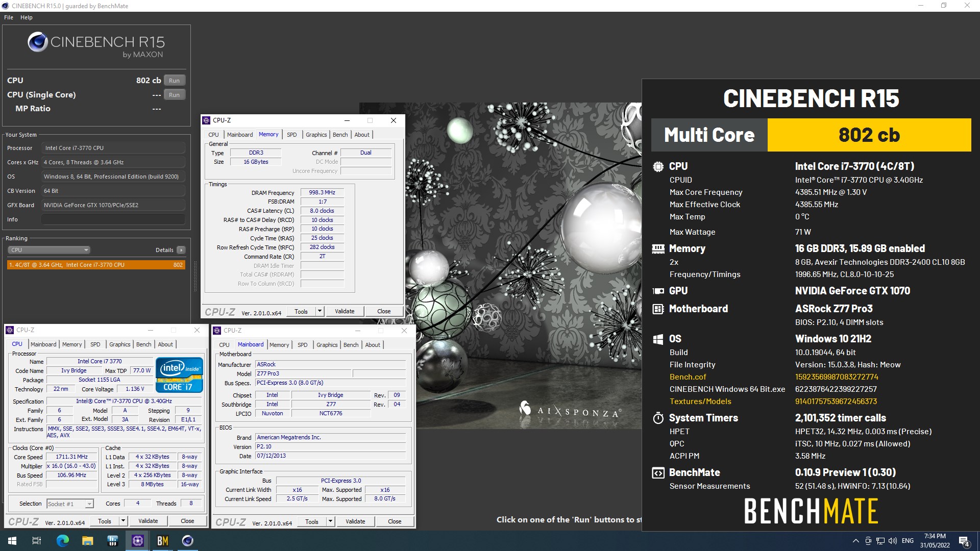The width and height of the screenshot is (980, 551).
Task: Open File Explorer from taskbar
Action: 87,541
